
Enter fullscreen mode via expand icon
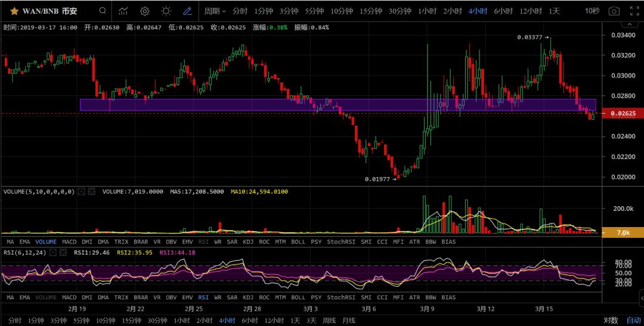pyautogui.click(x=633, y=11)
